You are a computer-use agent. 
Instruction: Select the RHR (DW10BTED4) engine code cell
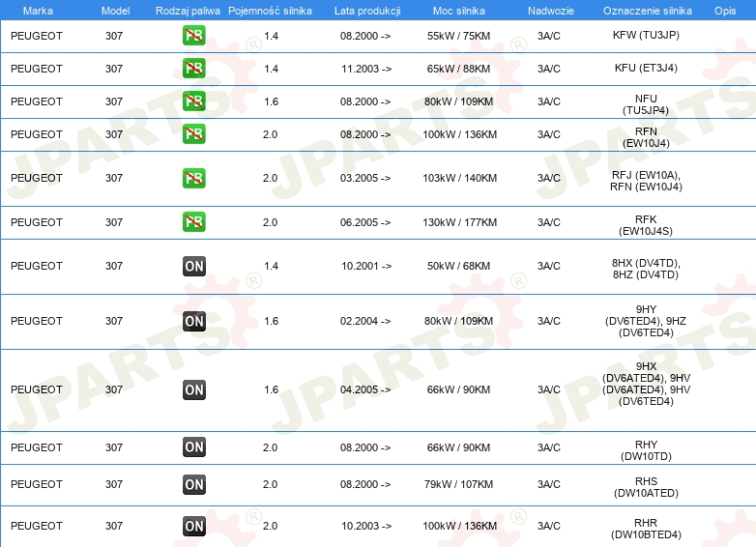(x=646, y=529)
